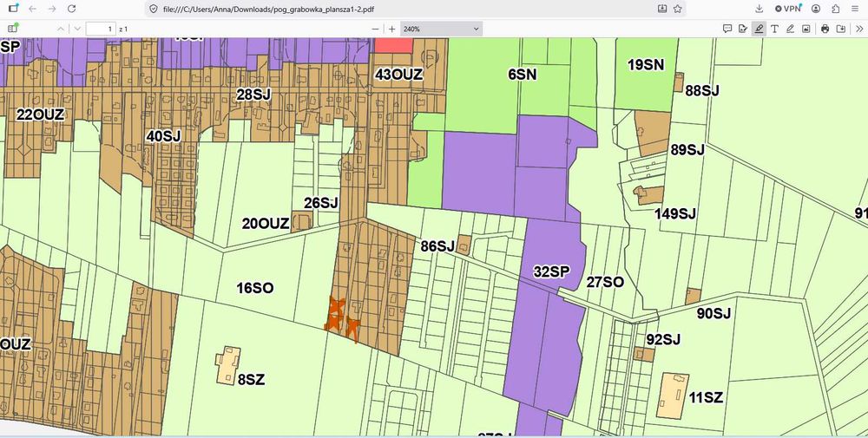The image size is (868, 438).
Task: Select the freehand draw tool
Action: 791,29
